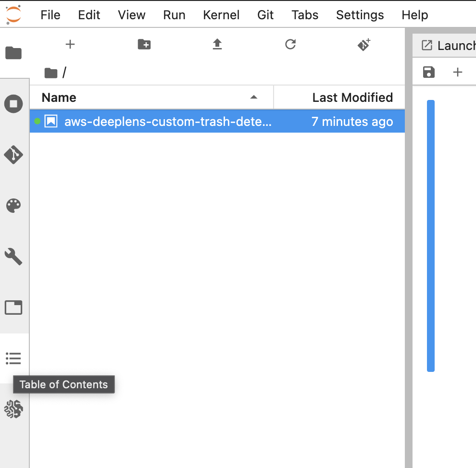Create a new launcher with plus icon
The height and width of the screenshot is (468, 476).
[70, 44]
